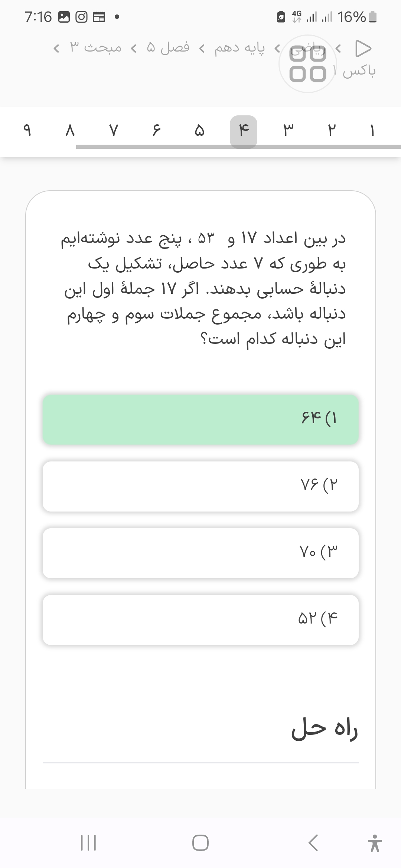
Task: Choose answer option ۴) ۵۲
Action: [200, 619]
